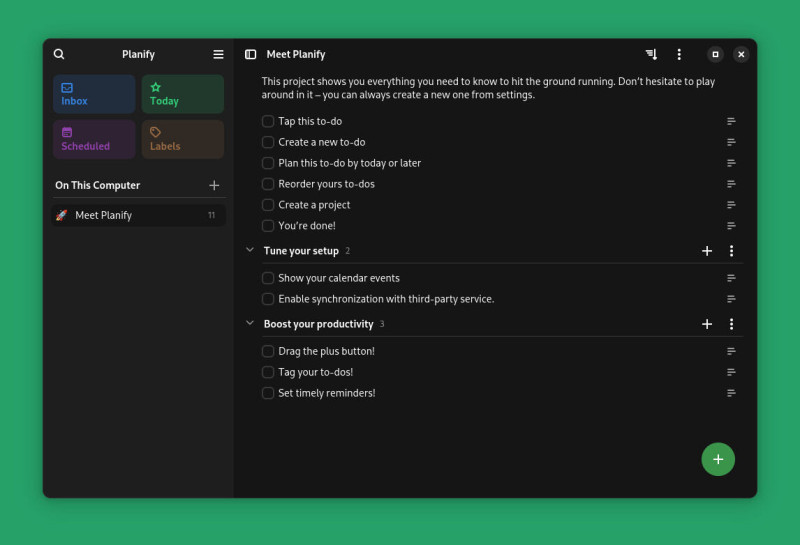This screenshot has height=545, width=800.
Task: Click description icon on You're done! row
Action: click(731, 226)
